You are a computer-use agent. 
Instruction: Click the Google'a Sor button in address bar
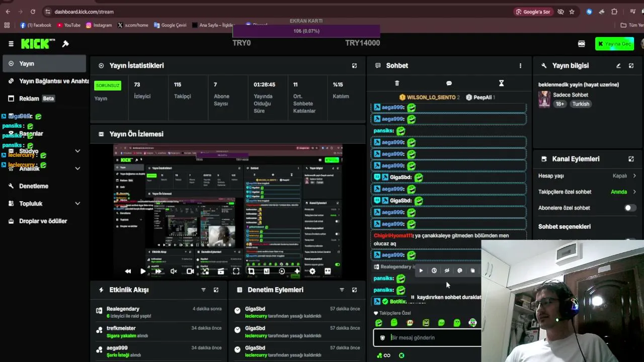(533, 12)
